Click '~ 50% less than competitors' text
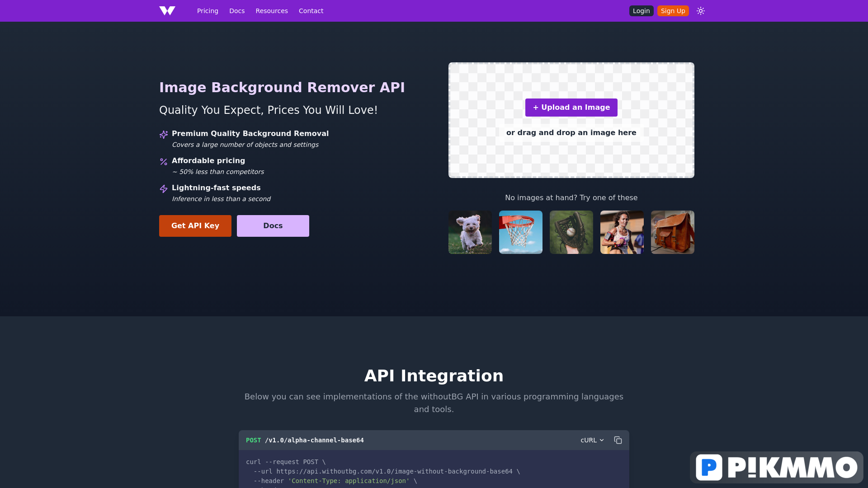Screen dimensions: 868x488 coord(218,172)
